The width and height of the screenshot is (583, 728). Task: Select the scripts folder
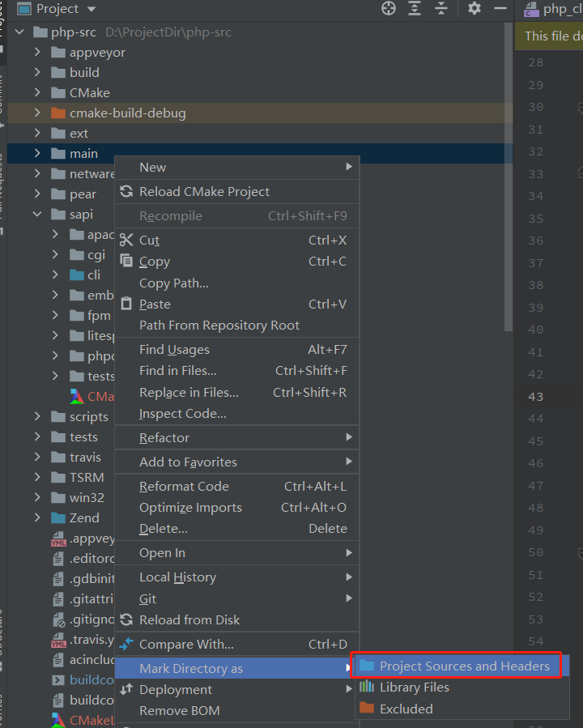coord(79,417)
